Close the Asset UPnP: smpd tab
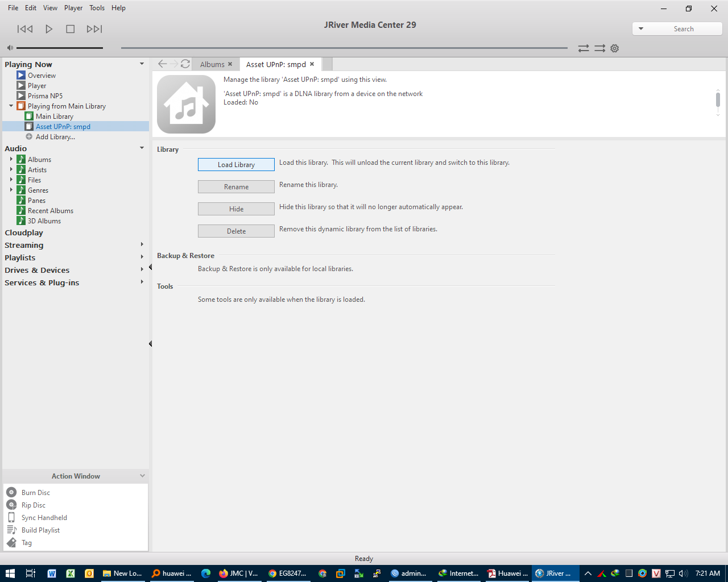Viewport: 728px width, 582px height. (x=312, y=64)
